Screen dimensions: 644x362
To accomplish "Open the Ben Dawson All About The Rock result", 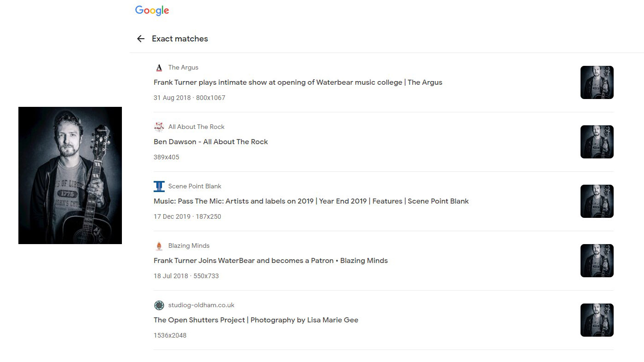I will 211,142.
